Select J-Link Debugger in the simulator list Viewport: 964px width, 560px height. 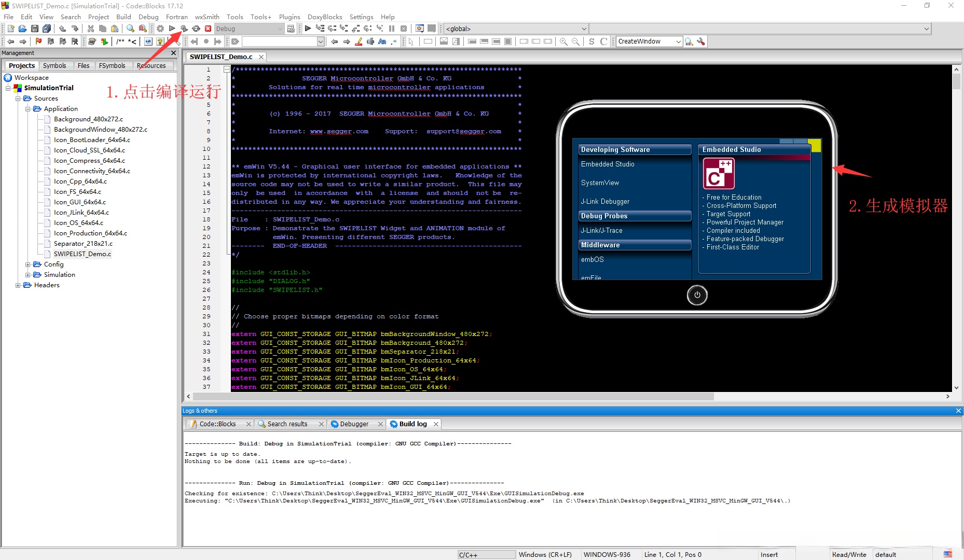(605, 201)
